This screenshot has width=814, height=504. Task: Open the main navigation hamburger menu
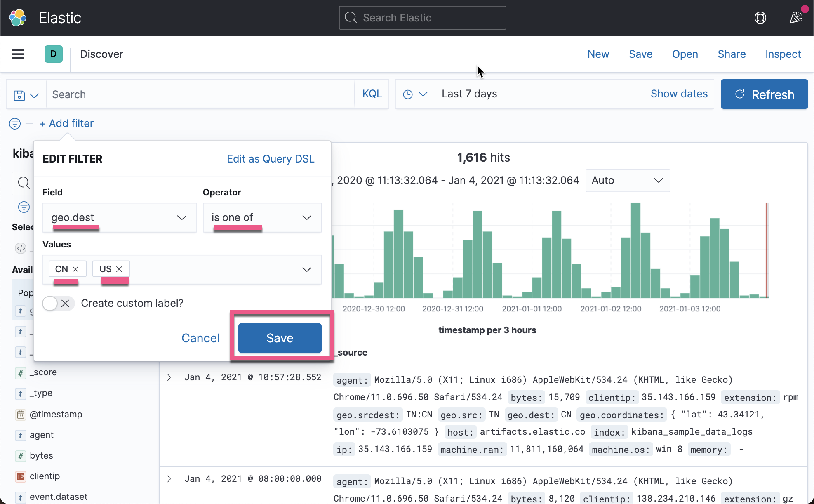[17, 54]
